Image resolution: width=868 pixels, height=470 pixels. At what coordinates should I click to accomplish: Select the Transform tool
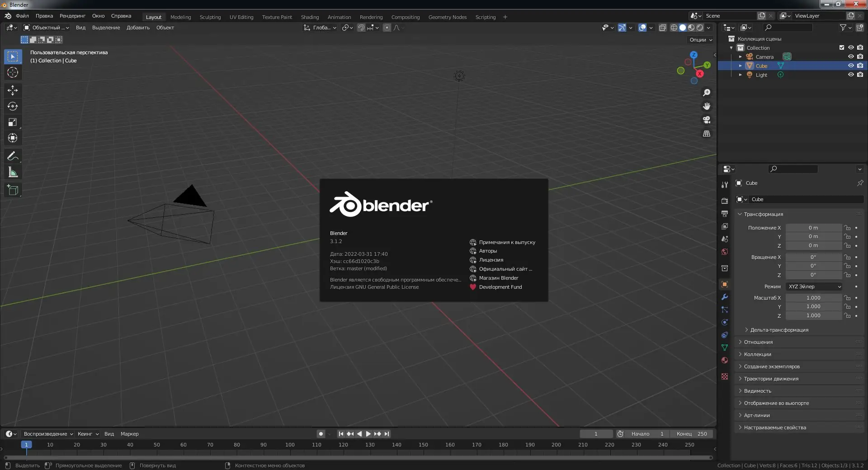click(13, 138)
